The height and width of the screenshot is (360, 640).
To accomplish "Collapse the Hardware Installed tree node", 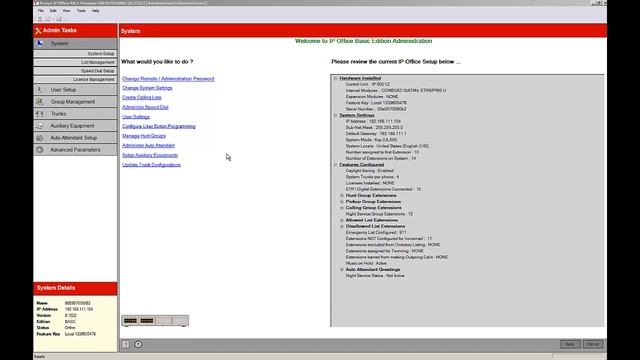I will [336, 78].
